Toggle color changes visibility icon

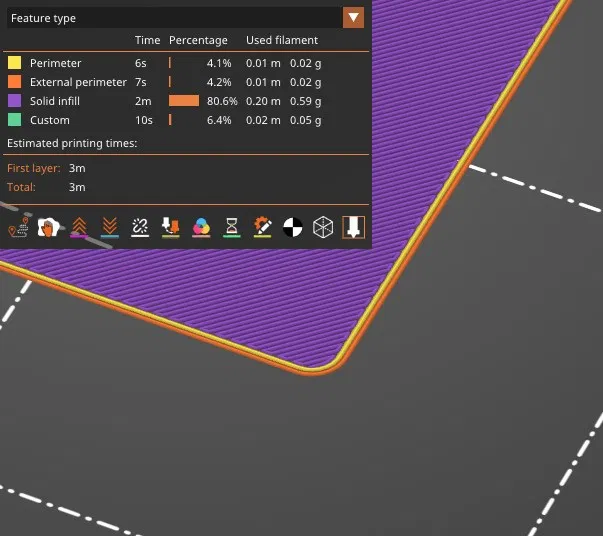tap(201, 227)
